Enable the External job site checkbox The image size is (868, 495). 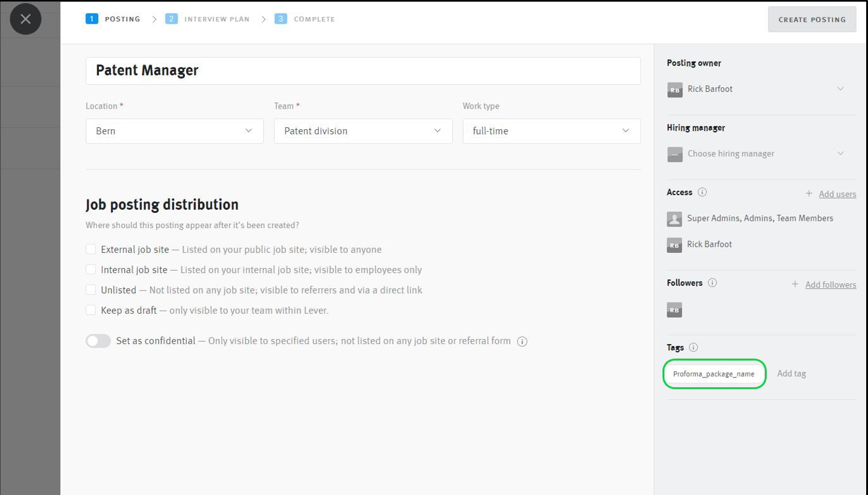[x=91, y=249]
